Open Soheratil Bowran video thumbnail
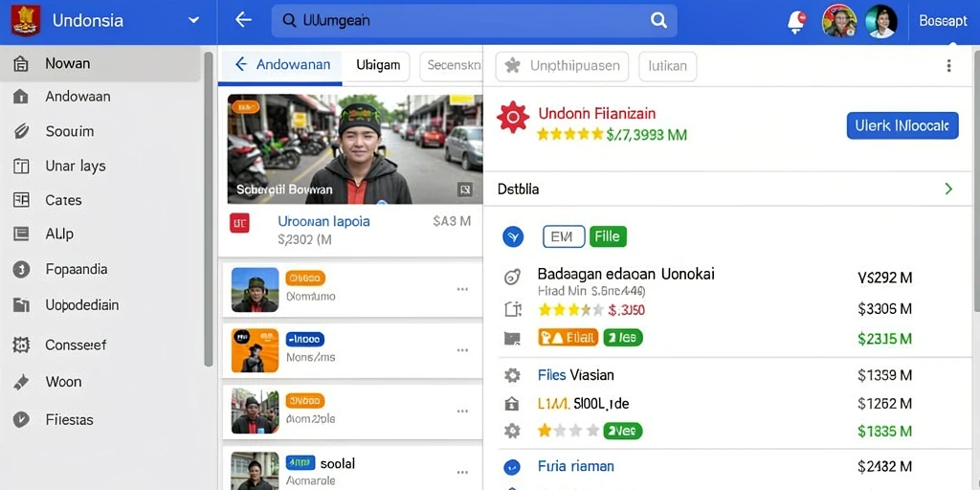Viewport: 980px width, 490px height. coord(354,148)
